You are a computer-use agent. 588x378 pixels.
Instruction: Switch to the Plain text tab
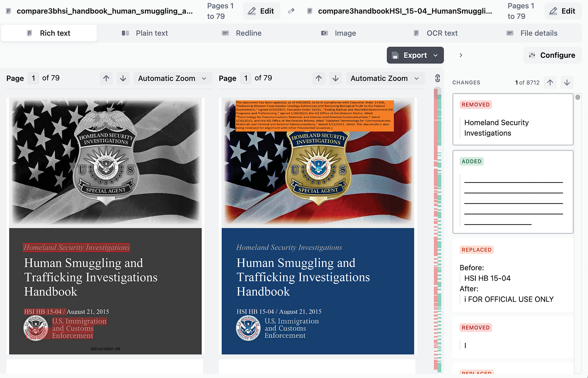(x=145, y=33)
